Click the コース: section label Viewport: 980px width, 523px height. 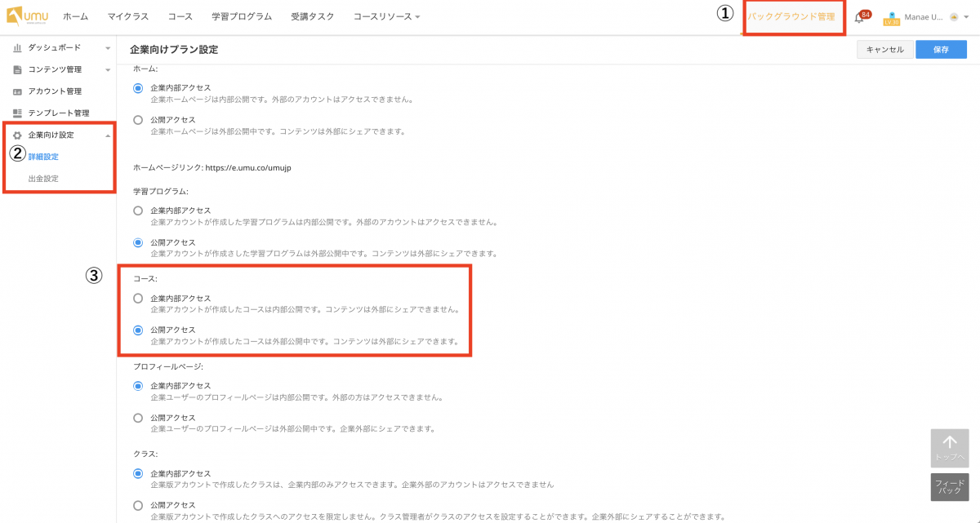[145, 280]
